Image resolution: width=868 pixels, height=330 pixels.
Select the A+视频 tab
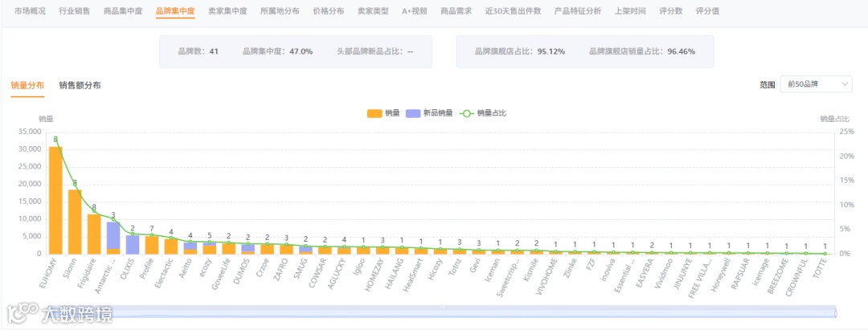(x=415, y=10)
